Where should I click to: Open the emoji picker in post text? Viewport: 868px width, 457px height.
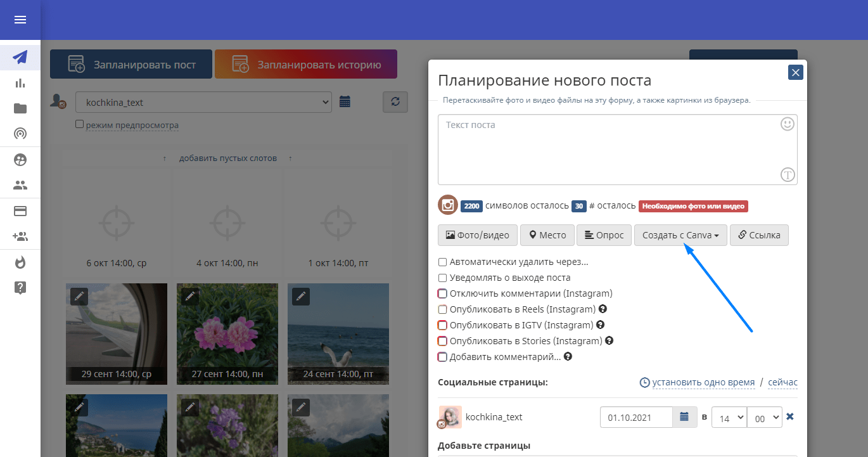(788, 124)
